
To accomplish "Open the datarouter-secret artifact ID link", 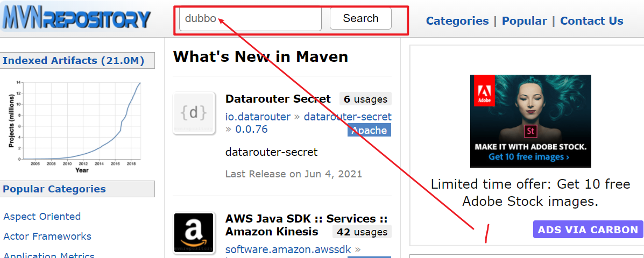I will click(348, 117).
